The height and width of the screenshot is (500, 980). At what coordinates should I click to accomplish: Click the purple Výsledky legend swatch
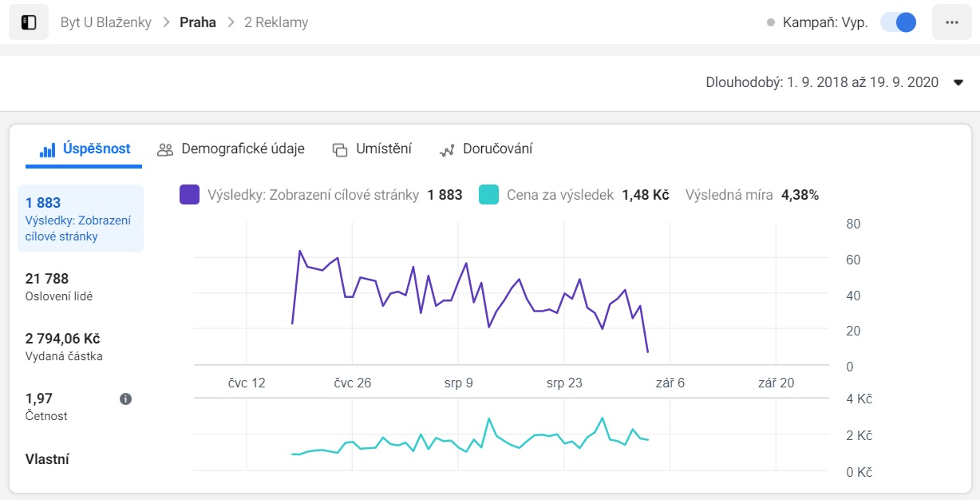[x=189, y=194]
